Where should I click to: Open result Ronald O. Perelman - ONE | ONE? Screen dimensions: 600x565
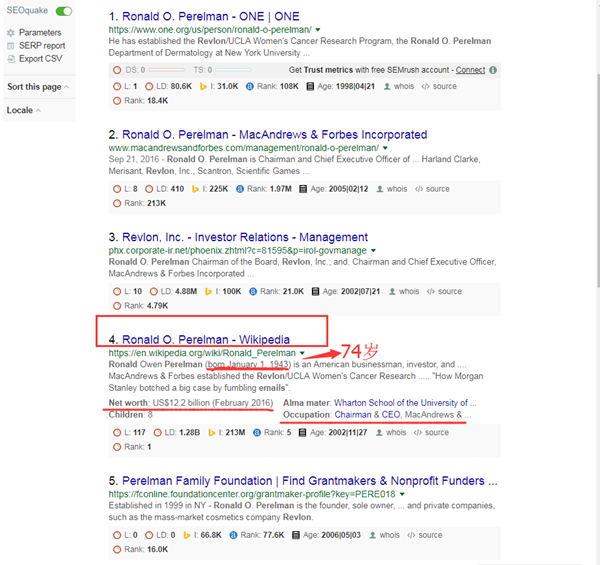point(210,16)
